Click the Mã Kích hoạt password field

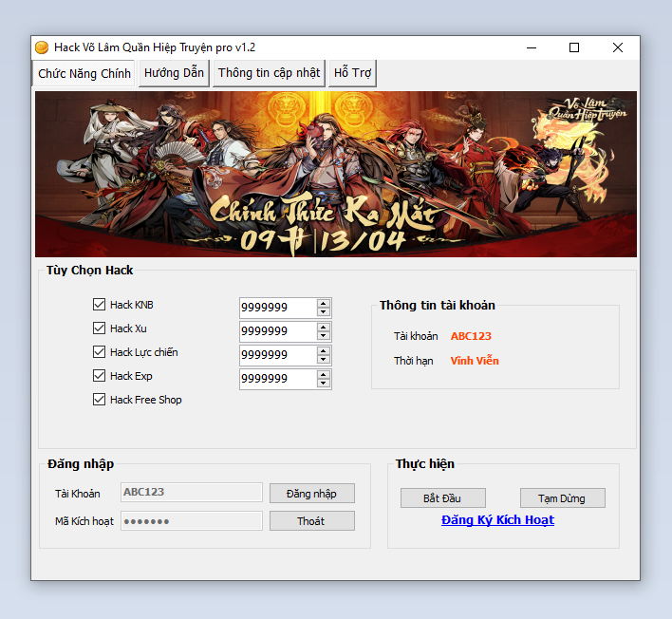[191, 521]
